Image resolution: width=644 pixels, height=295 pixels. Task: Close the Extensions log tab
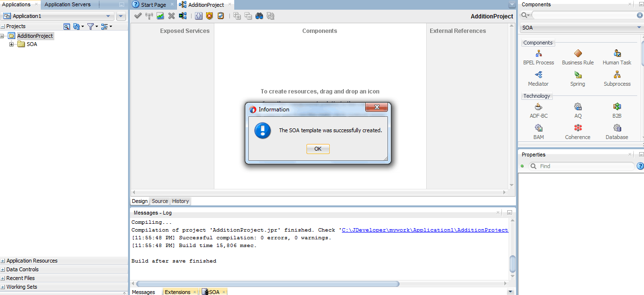[x=194, y=292]
